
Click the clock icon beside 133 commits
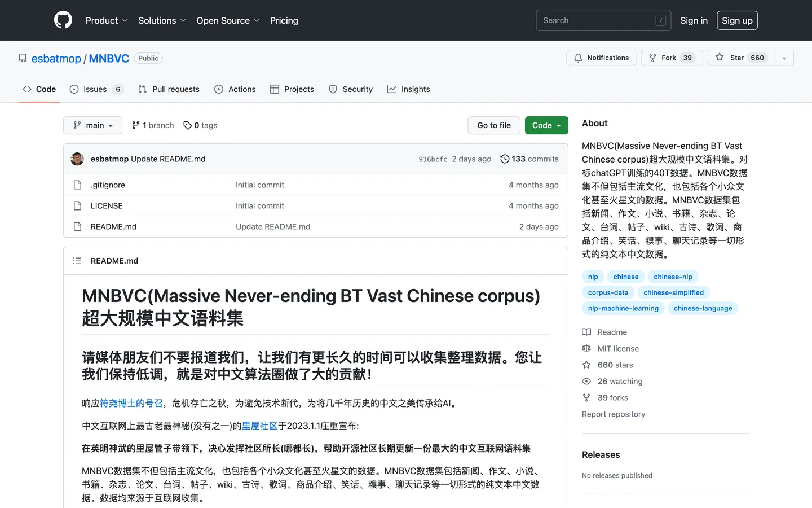point(505,159)
